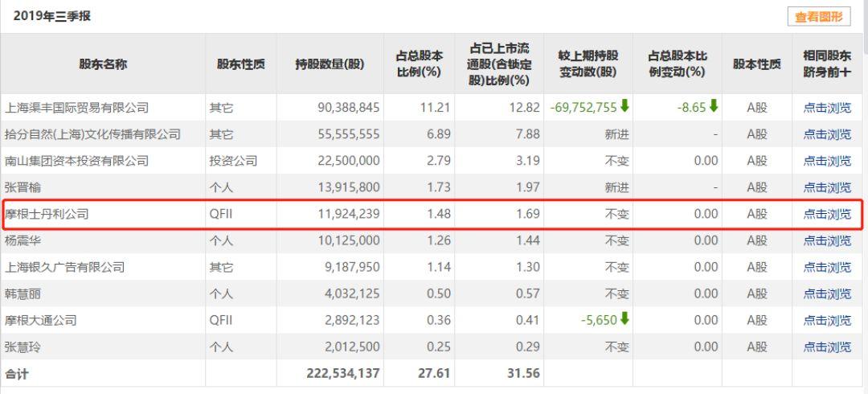
Task: Select the 股东性质 column header
Action: tap(241, 64)
